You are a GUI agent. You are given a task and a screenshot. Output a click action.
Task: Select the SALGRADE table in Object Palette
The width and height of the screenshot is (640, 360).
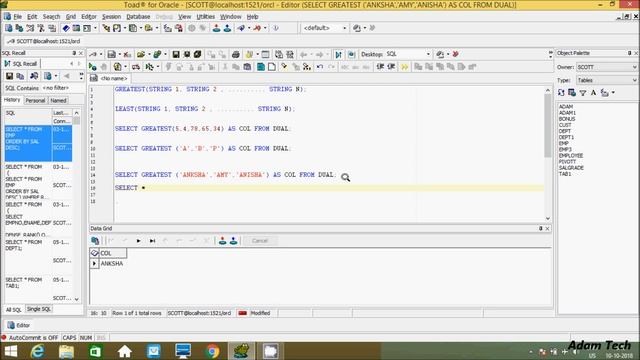point(571,168)
